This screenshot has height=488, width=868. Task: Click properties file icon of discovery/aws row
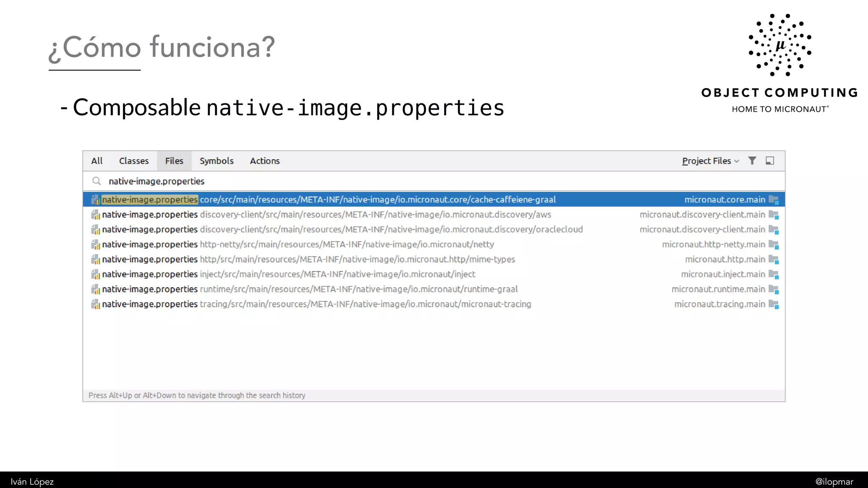96,215
